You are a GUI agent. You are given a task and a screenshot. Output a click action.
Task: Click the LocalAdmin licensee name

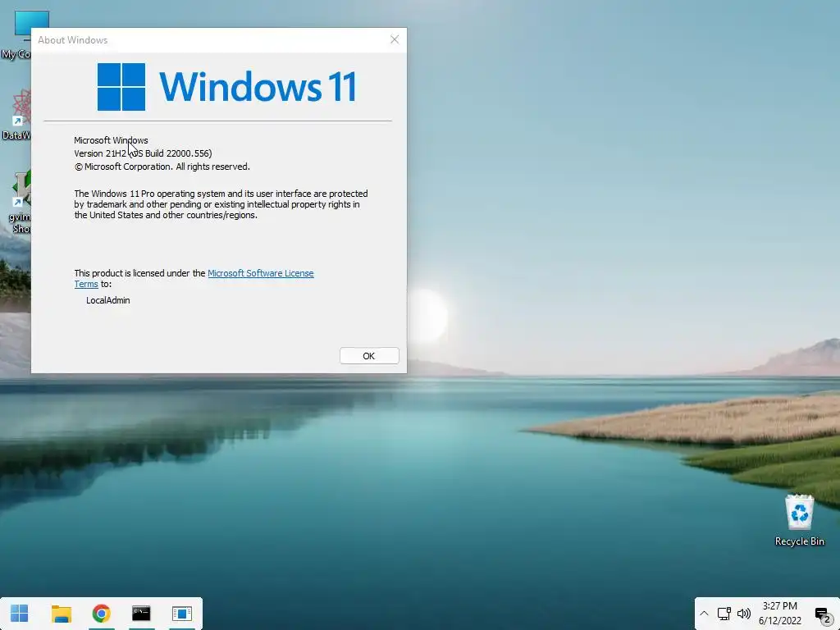pos(108,300)
